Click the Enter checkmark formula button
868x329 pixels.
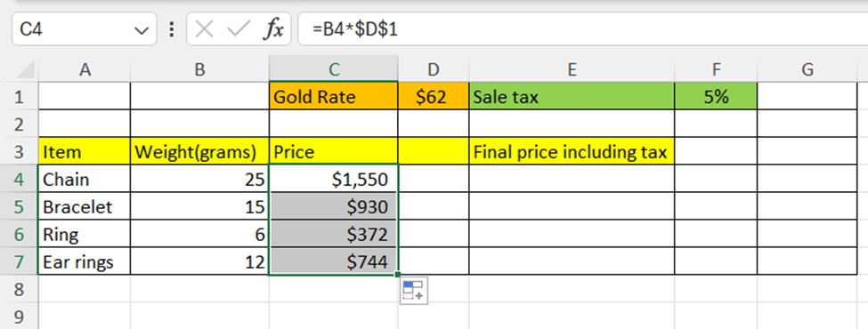point(239,29)
